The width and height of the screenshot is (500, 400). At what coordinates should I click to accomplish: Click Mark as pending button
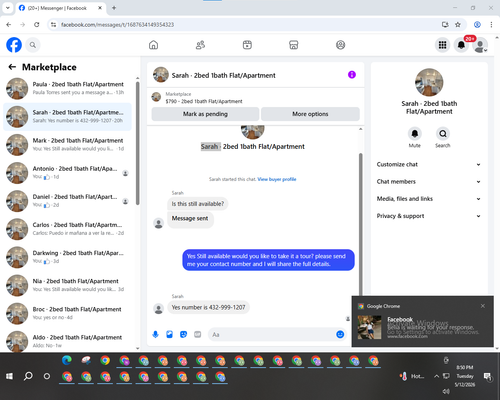click(x=205, y=114)
